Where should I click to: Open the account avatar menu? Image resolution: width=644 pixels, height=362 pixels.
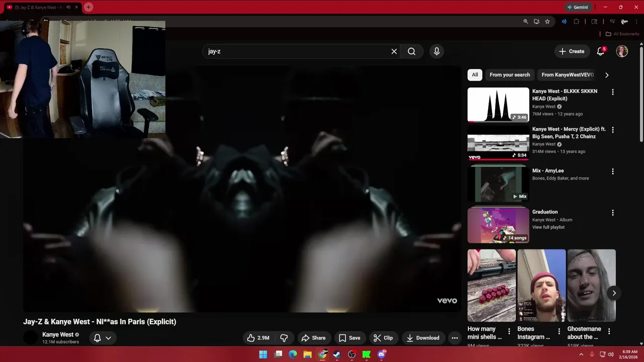[622, 51]
